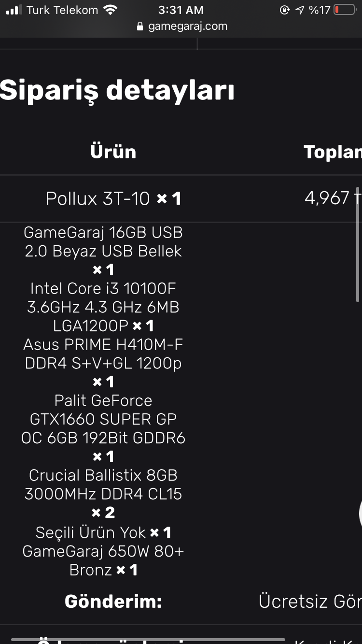
Task: Tap the padlock icon beside gamegaraj.com
Action: point(140,27)
